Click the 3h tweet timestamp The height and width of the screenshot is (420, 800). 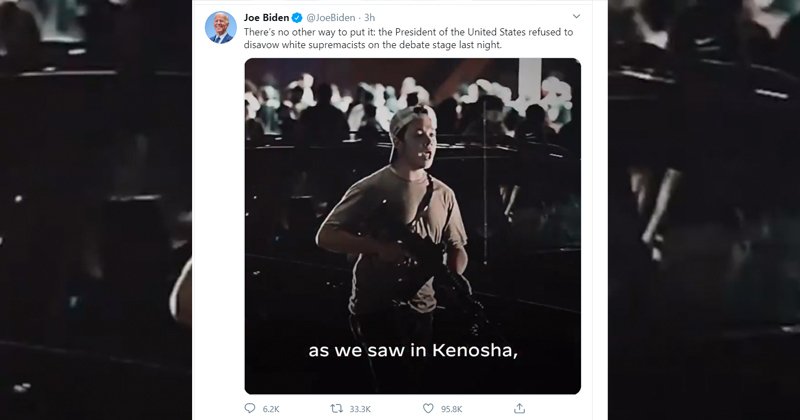[x=370, y=18]
